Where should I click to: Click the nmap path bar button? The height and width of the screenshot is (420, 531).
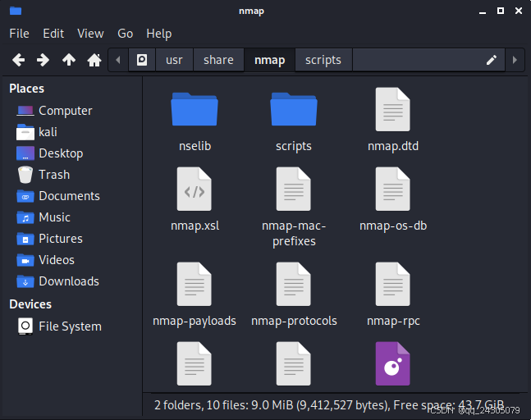269,60
